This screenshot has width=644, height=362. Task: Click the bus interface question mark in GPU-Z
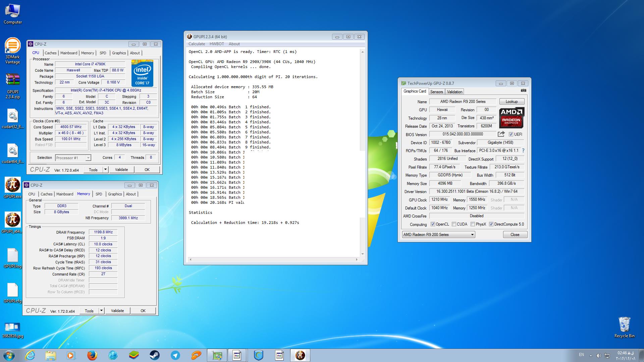[x=523, y=150]
